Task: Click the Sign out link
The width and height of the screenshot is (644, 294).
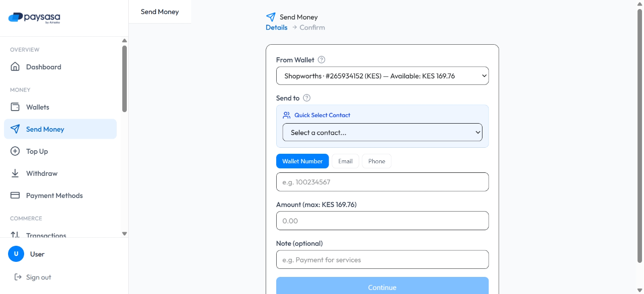Action: 33,277
